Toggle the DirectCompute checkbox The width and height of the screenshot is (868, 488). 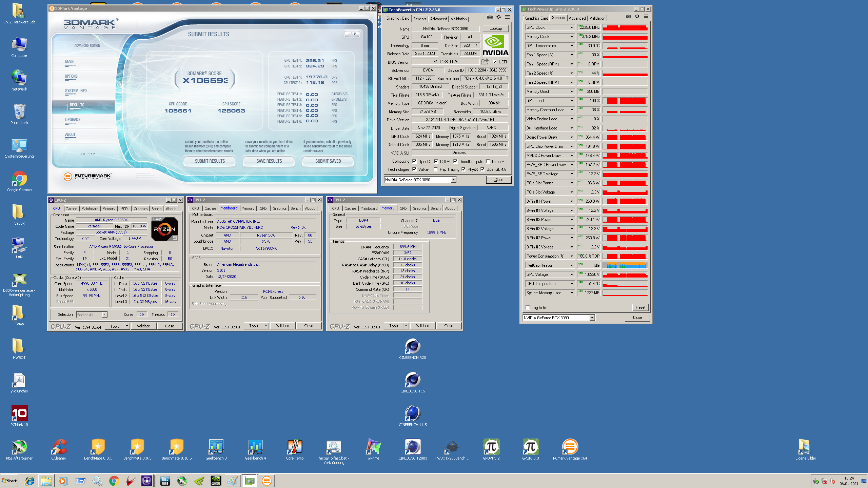pos(455,161)
